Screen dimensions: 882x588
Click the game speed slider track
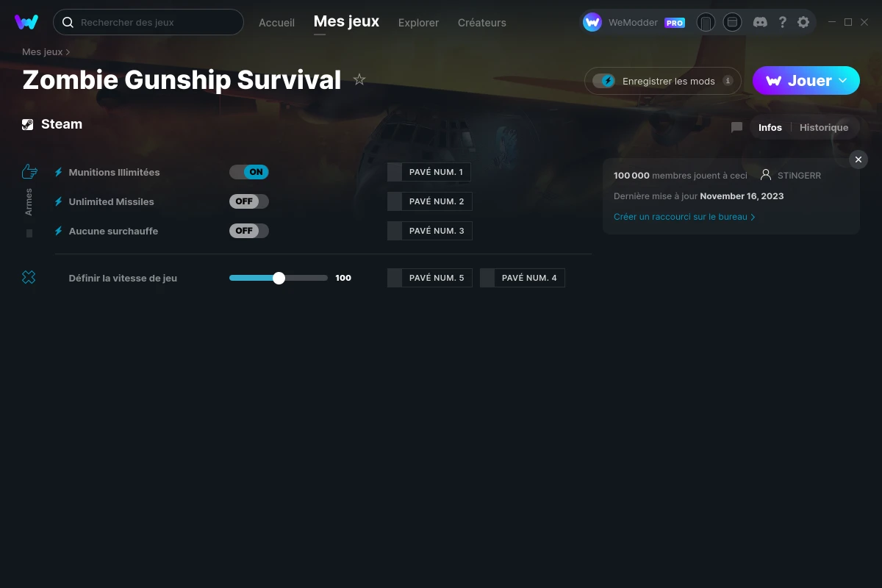coord(279,278)
